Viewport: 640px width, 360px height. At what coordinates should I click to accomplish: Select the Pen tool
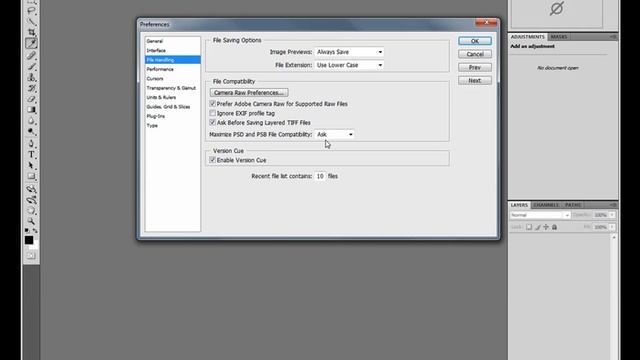pos(31,144)
